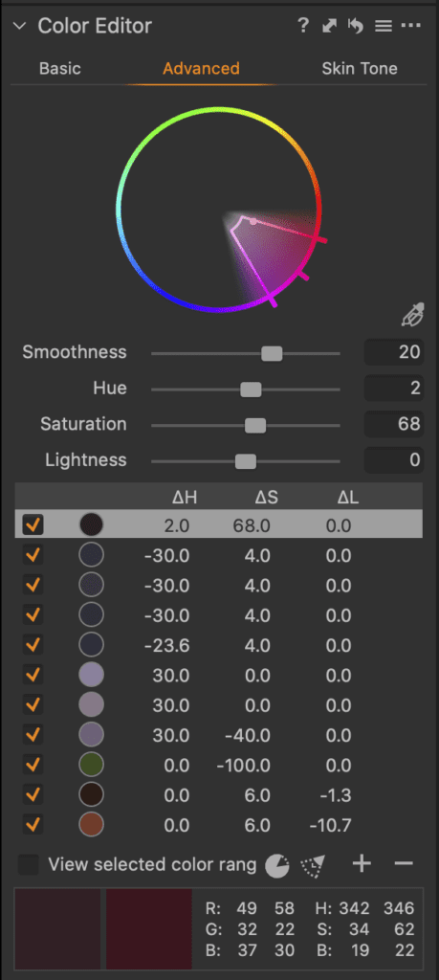439x980 pixels.
Task: Open the presets list menu icon
Action: [x=383, y=26]
